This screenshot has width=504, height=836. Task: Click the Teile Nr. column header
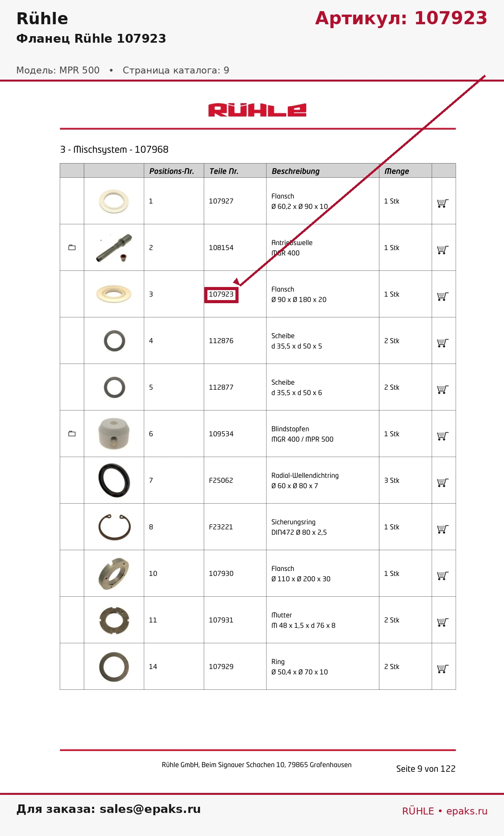tap(224, 171)
